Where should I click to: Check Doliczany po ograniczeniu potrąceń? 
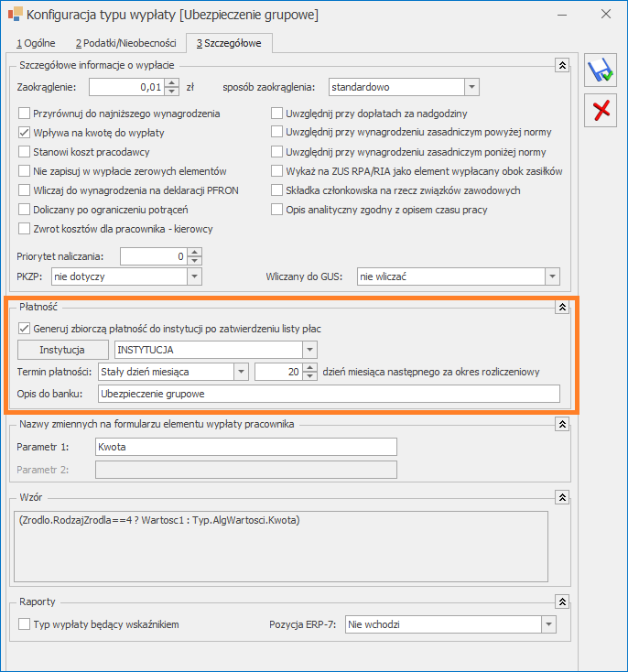point(24,210)
